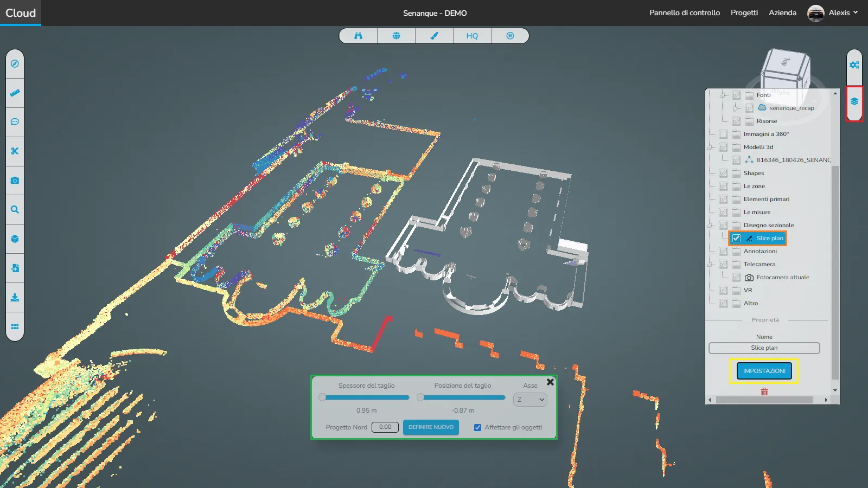Screen dimensions: 868x488
Task: Click the IMPOSTAZIONI button
Action: click(764, 371)
